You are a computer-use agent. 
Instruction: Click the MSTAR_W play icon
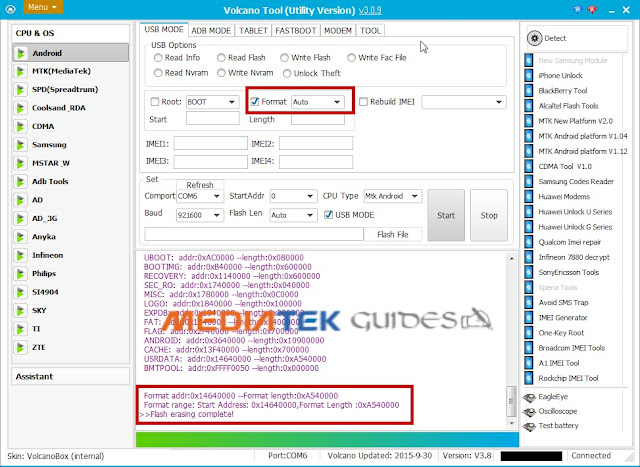tap(20, 163)
